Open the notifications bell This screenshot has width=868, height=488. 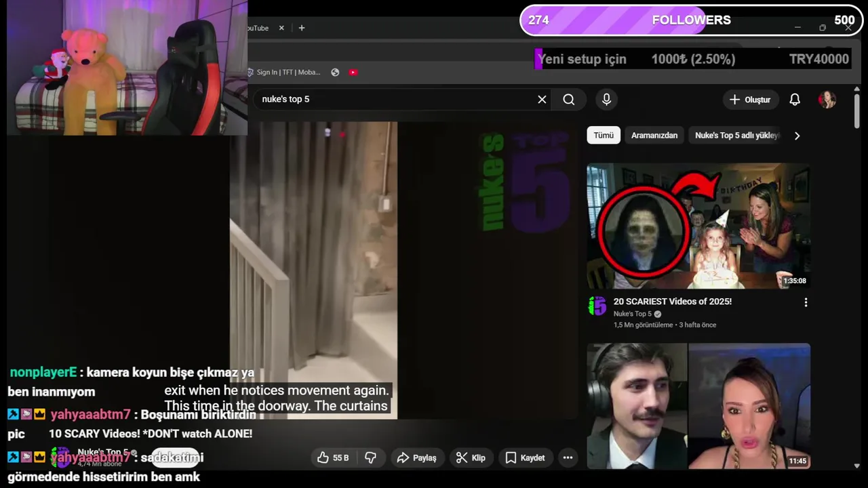[x=795, y=100]
